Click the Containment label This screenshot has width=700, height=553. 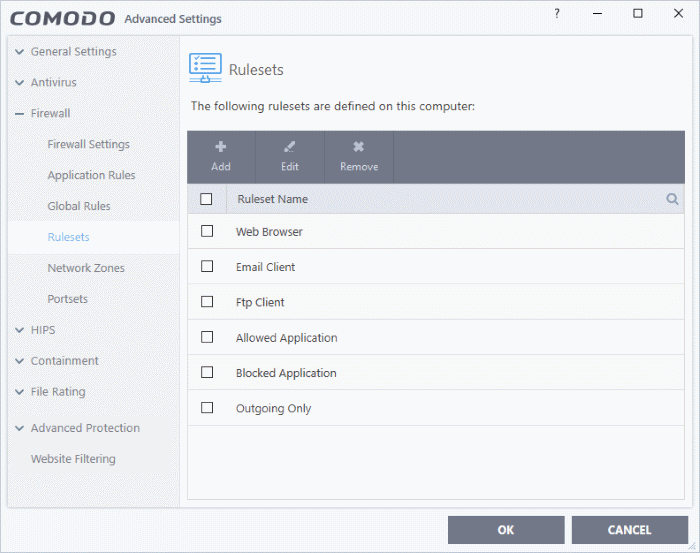[x=65, y=361]
